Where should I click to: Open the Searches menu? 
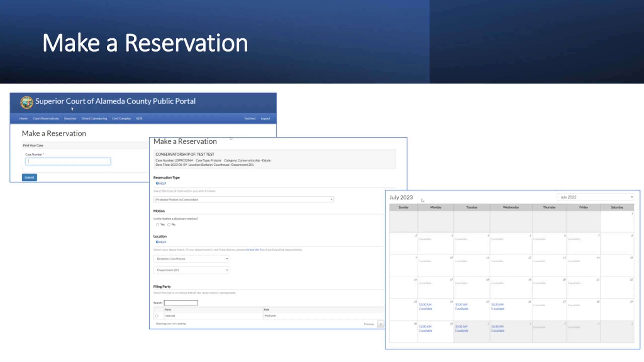click(70, 118)
